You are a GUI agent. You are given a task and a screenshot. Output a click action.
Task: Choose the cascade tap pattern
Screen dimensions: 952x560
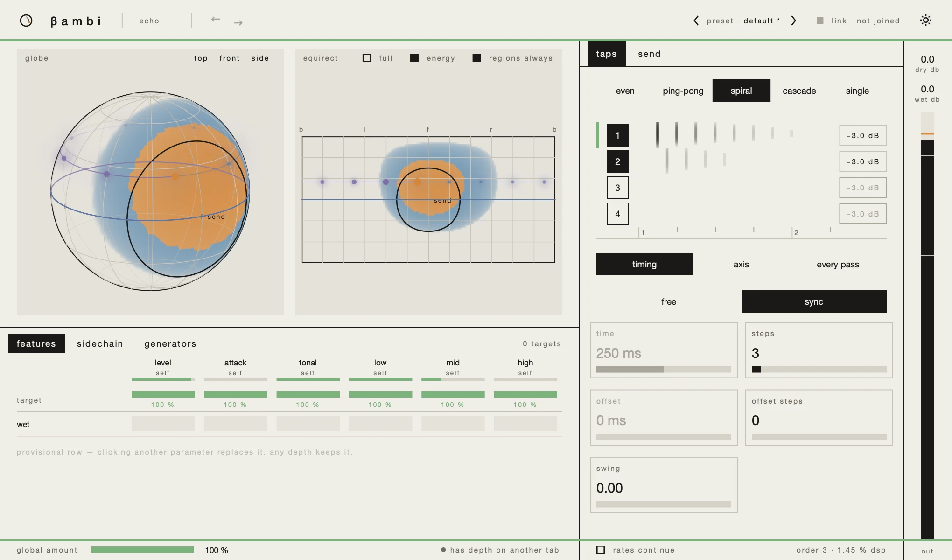(x=799, y=91)
